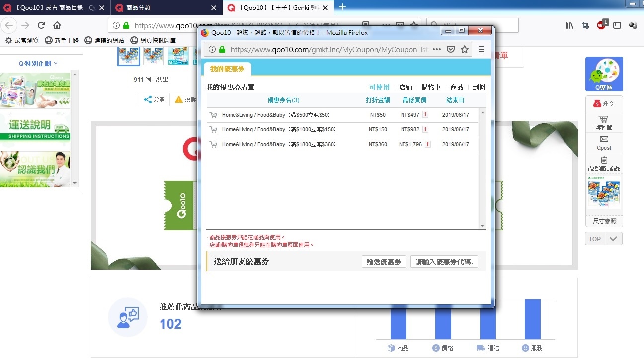Go to the Firefox home page
Image resolution: width=644 pixels, height=359 pixels.
pos(57,25)
